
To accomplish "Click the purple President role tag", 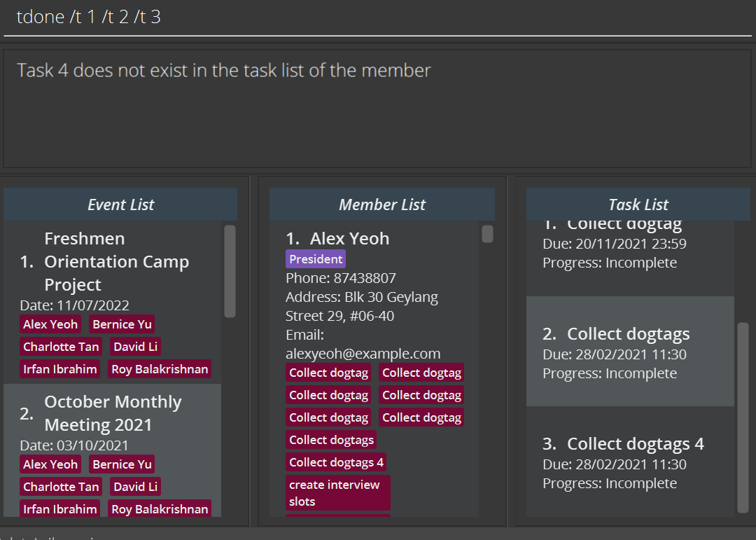I will click(x=316, y=259).
